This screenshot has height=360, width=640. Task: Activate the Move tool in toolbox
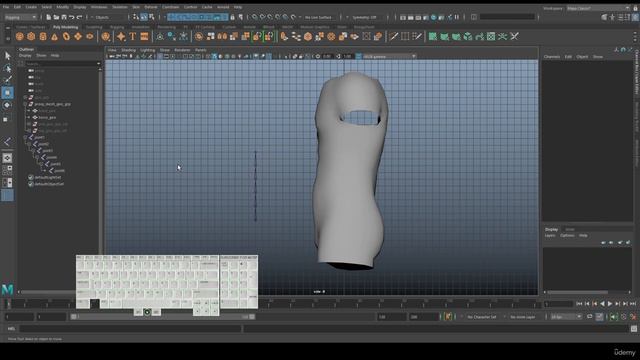(x=7, y=93)
